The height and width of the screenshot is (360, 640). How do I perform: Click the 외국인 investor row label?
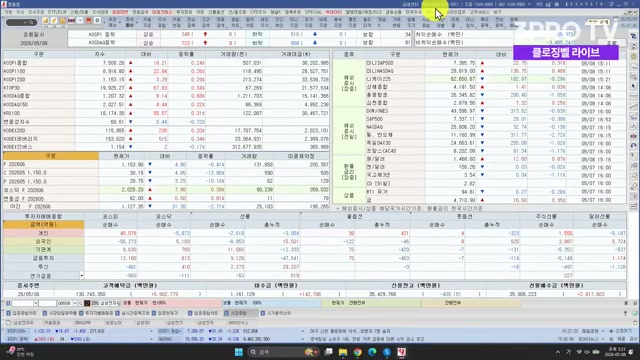pyautogui.click(x=43, y=241)
